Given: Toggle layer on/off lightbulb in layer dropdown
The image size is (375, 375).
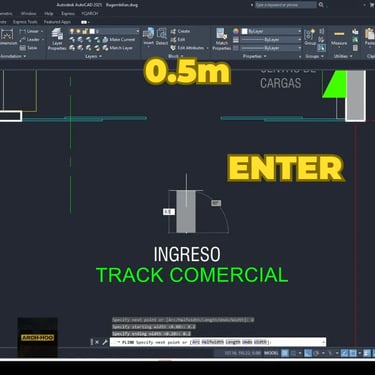Looking at the screenshot, I should pyautogui.click(x=72, y=31).
